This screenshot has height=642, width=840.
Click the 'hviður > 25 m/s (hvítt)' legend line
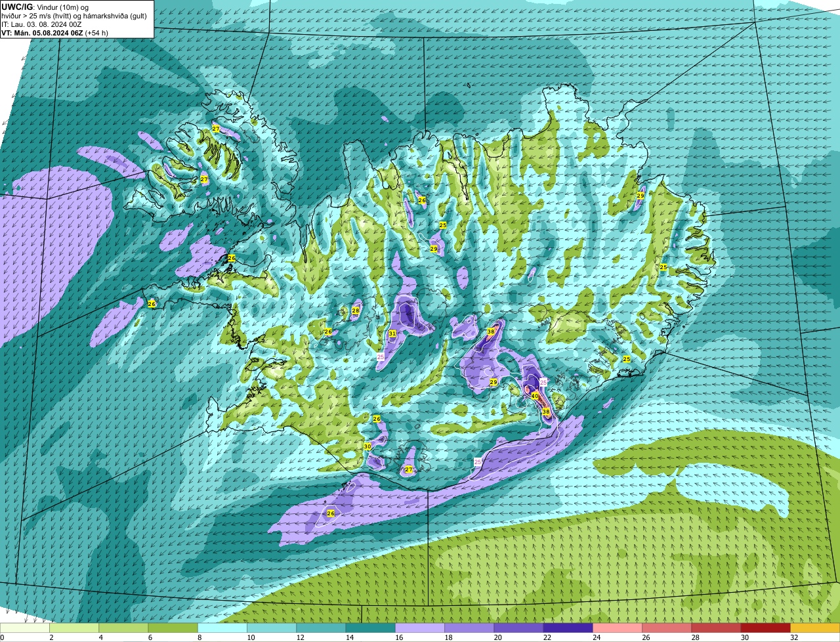(73, 16)
